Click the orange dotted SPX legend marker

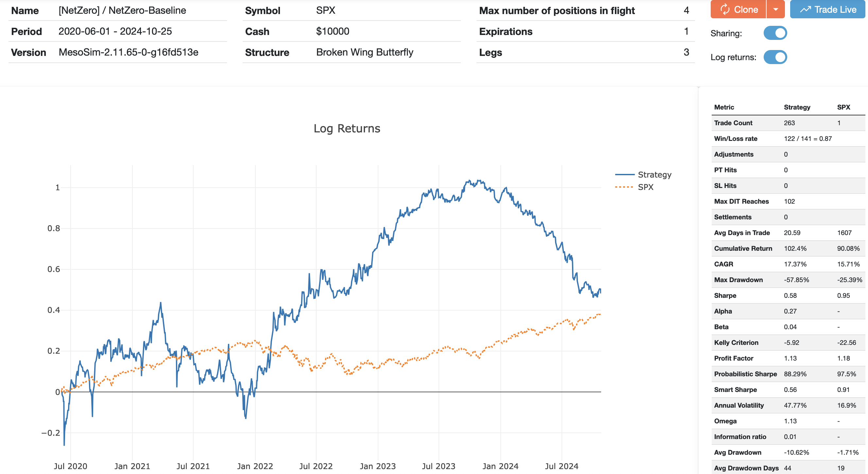point(624,187)
